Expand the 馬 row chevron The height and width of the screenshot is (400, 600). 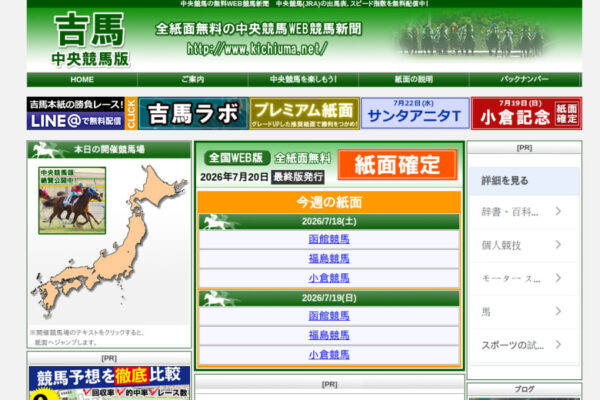(558, 311)
